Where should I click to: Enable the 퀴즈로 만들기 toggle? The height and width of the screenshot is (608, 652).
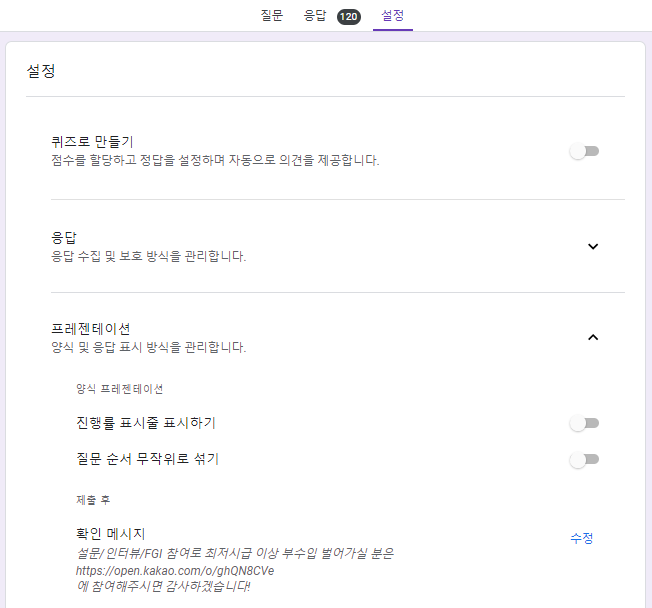coord(584,151)
